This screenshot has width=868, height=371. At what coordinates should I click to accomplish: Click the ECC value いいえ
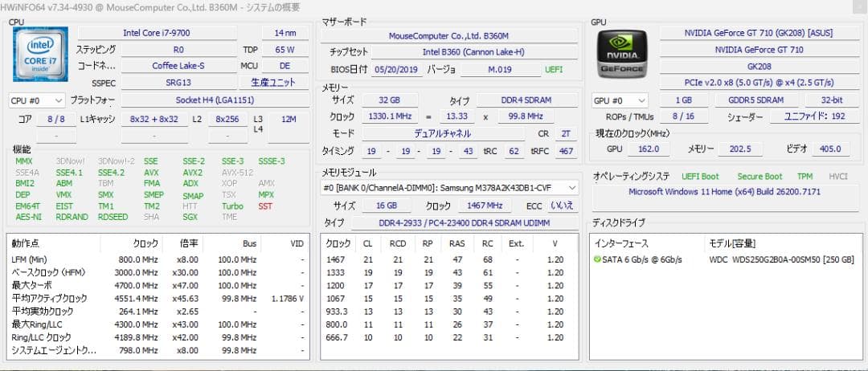point(563,206)
